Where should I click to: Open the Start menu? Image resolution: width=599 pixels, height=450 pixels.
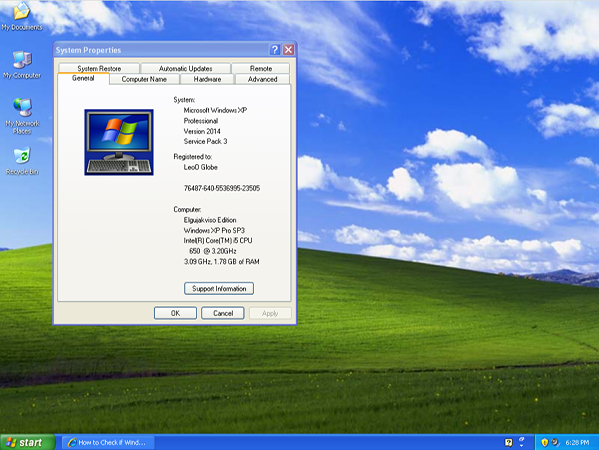tap(28, 442)
